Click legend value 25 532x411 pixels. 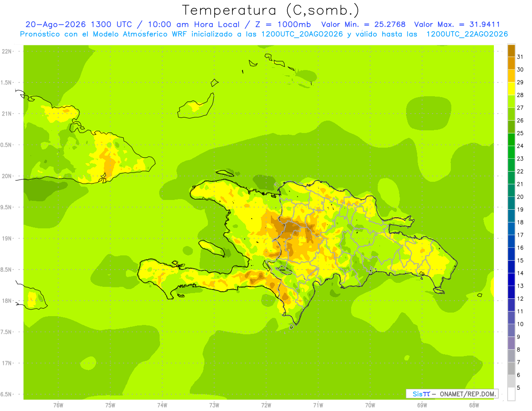[x=520, y=133]
